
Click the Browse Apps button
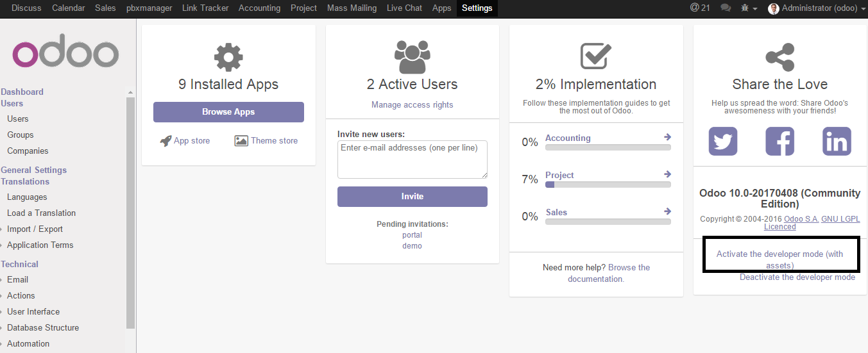(x=228, y=111)
